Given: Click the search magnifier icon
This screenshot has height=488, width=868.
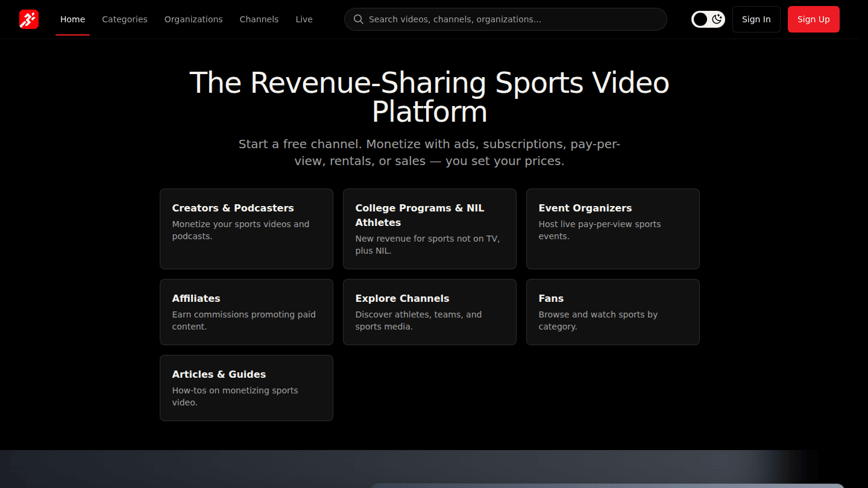Looking at the screenshot, I should 358,19.
